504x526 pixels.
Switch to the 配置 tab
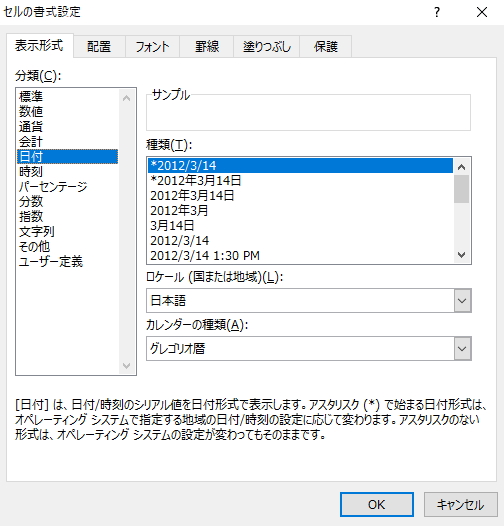pos(99,46)
